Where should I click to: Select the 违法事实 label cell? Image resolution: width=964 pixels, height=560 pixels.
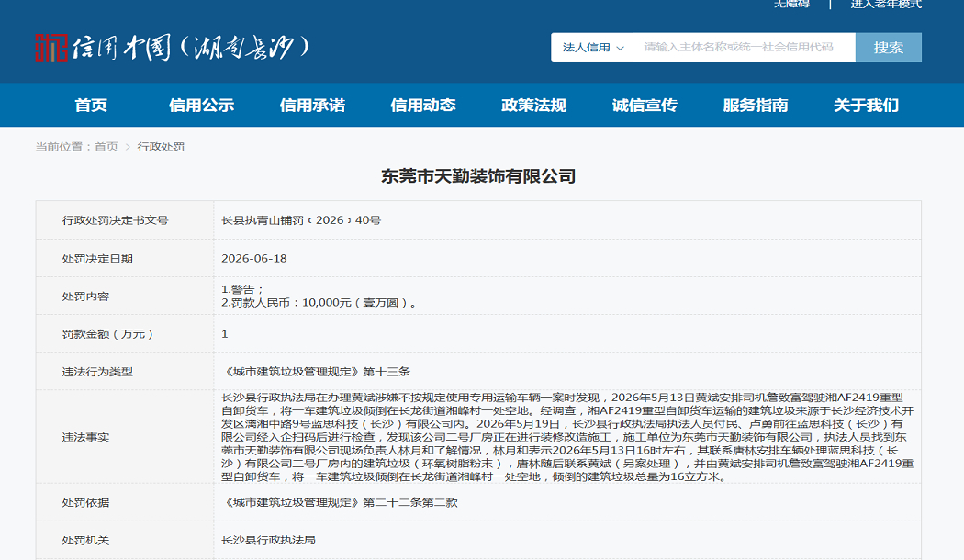point(125,437)
